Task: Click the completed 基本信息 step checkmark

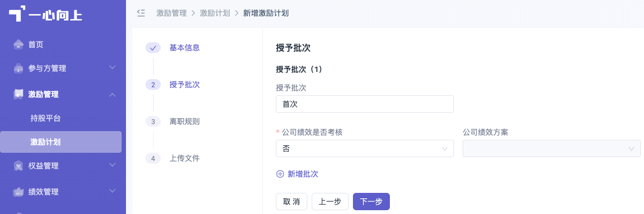Action: [x=153, y=48]
